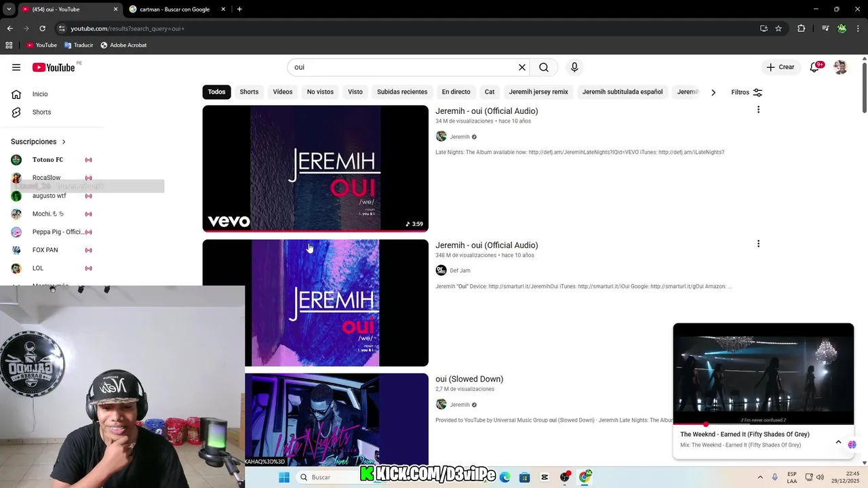
Task: Open Chrome icon in the taskbar
Action: pos(585,477)
